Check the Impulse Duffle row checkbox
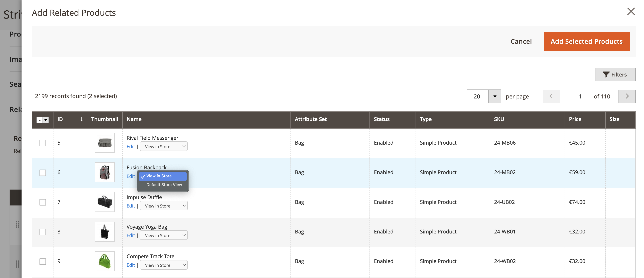 point(43,202)
